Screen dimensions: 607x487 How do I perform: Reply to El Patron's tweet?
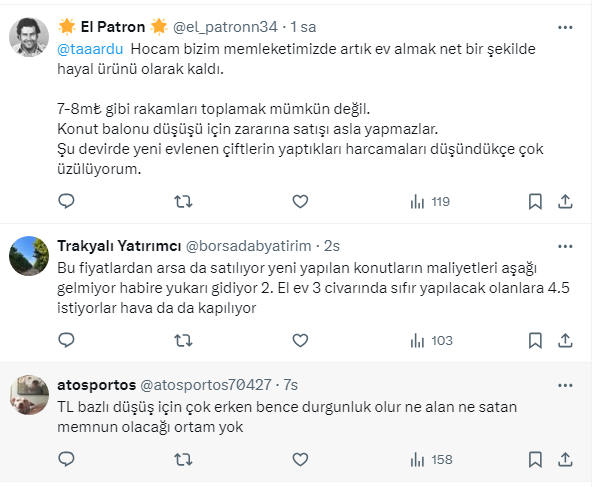point(67,202)
